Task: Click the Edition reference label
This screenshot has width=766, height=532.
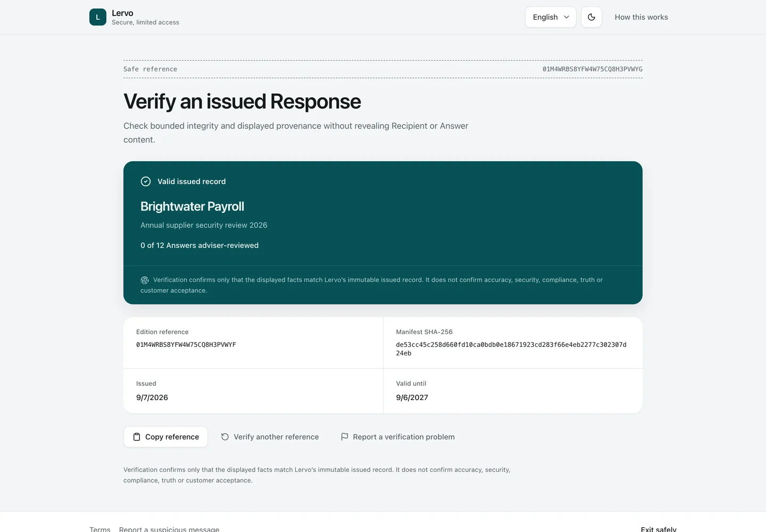Action: [x=162, y=332]
